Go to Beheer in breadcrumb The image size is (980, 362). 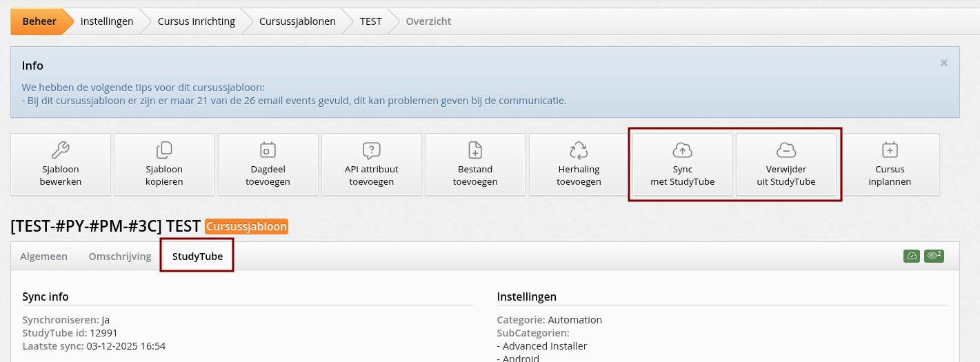39,21
